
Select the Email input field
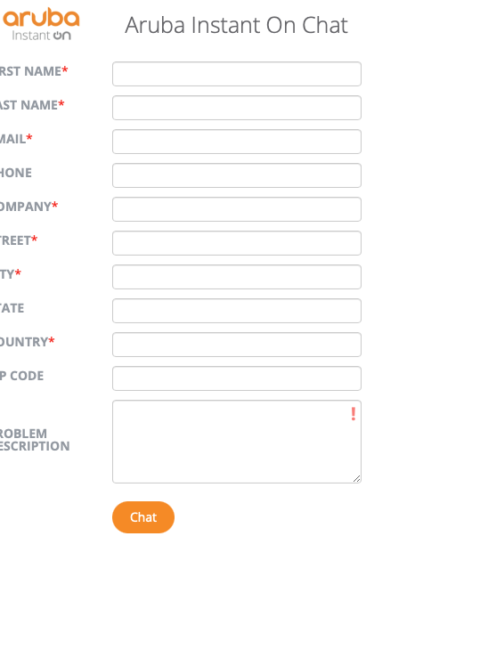click(237, 141)
